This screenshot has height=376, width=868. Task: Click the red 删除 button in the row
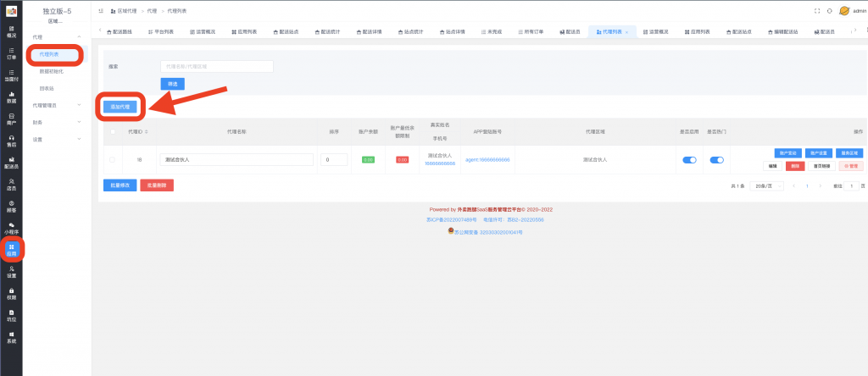(x=795, y=166)
